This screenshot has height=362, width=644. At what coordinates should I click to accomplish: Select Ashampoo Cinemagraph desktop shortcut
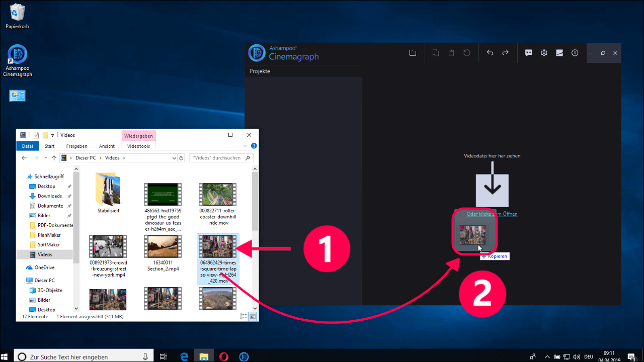(x=18, y=61)
